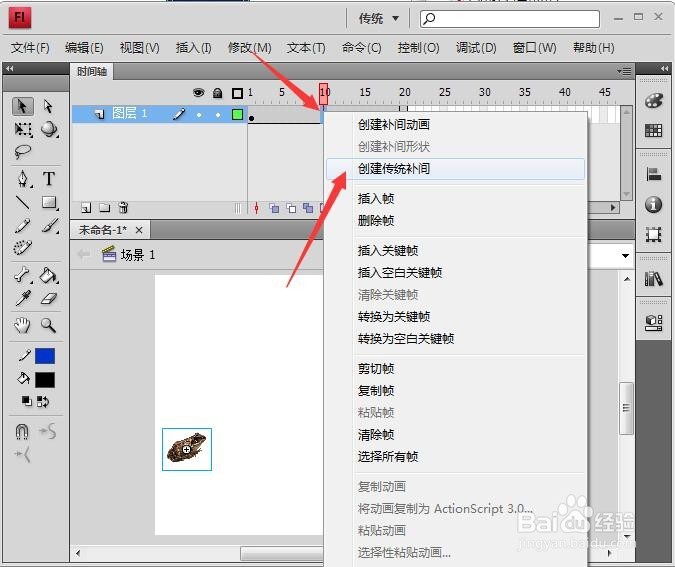
Task: Choose 插入空白关键帧 from context menu
Action: point(455,273)
